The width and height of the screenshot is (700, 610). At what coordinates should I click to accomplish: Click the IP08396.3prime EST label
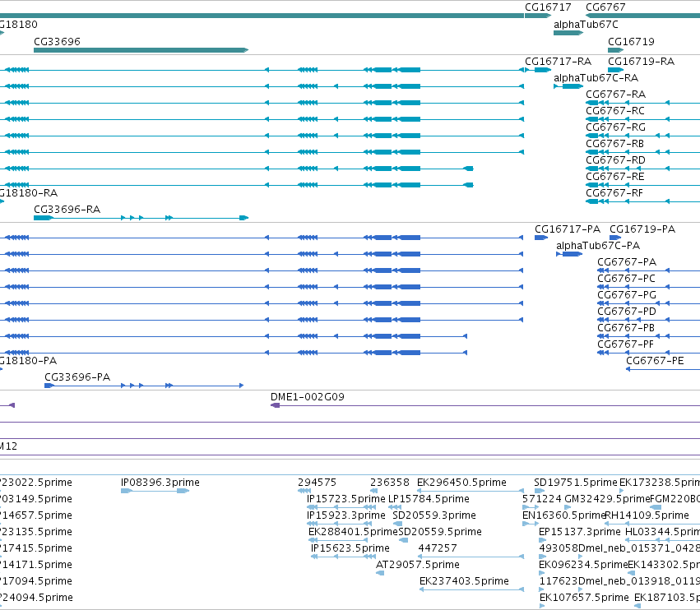click(160, 483)
